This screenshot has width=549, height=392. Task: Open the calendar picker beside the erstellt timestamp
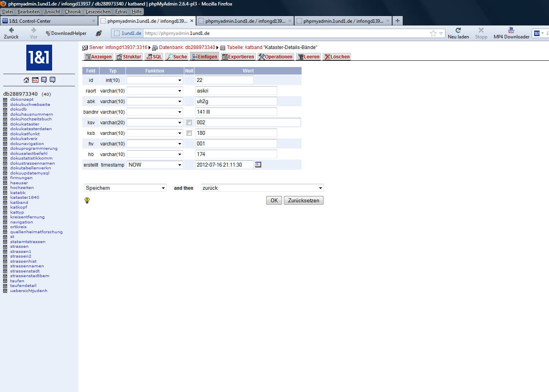click(x=258, y=165)
